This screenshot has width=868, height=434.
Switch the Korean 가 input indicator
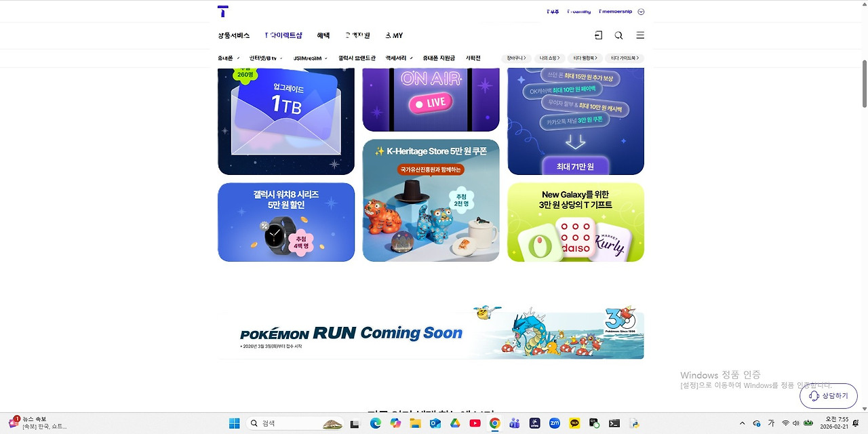[771, 423]
